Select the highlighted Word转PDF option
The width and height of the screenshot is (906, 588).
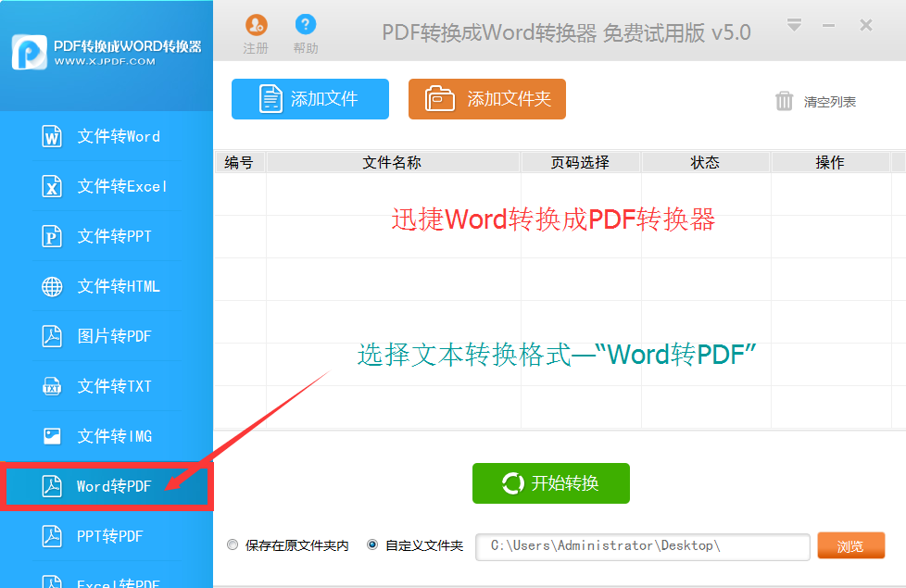click(x=107, y=486)
